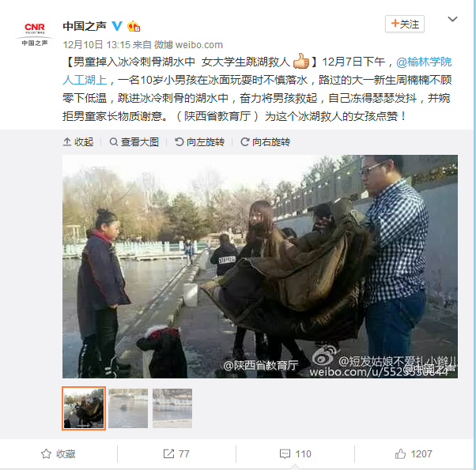The height and width of the screenshot is (470, 476).
Task: Open the 中国之声 account name link
Action: pyautogui.click(x=85, y=26)
